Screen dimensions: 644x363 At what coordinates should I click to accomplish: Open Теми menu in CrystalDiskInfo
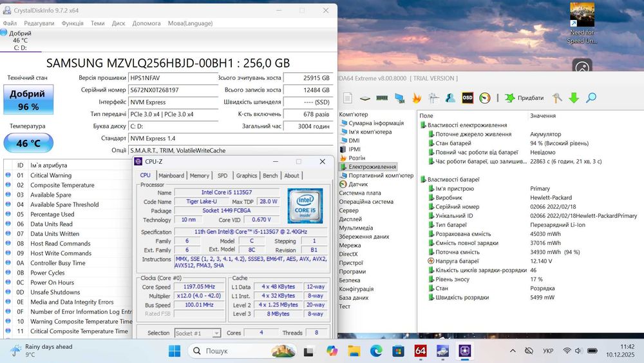click(97, 23)
